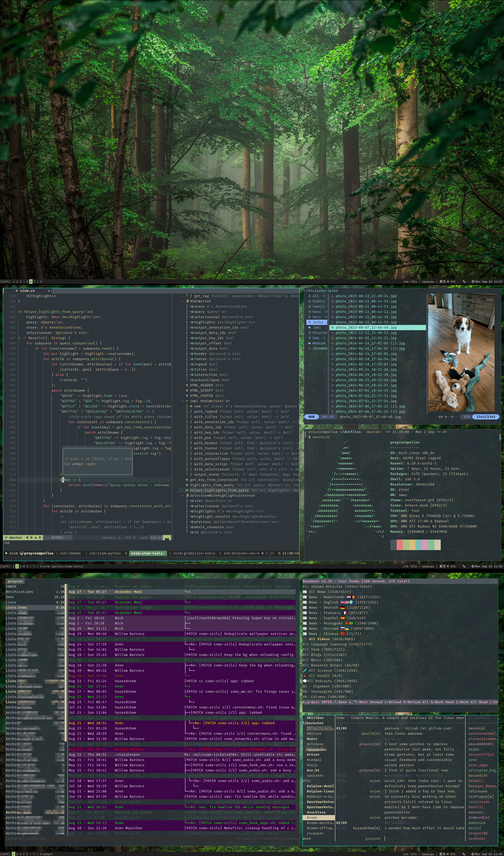This screenshot has width=504, height=856.
Task: Click the link chain icon in the top status bar
Action: click(464, 282)
